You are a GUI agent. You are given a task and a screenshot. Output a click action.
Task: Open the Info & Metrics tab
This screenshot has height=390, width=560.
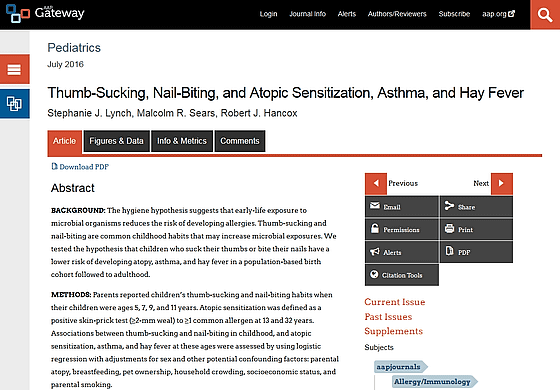(x=182, y=141)
